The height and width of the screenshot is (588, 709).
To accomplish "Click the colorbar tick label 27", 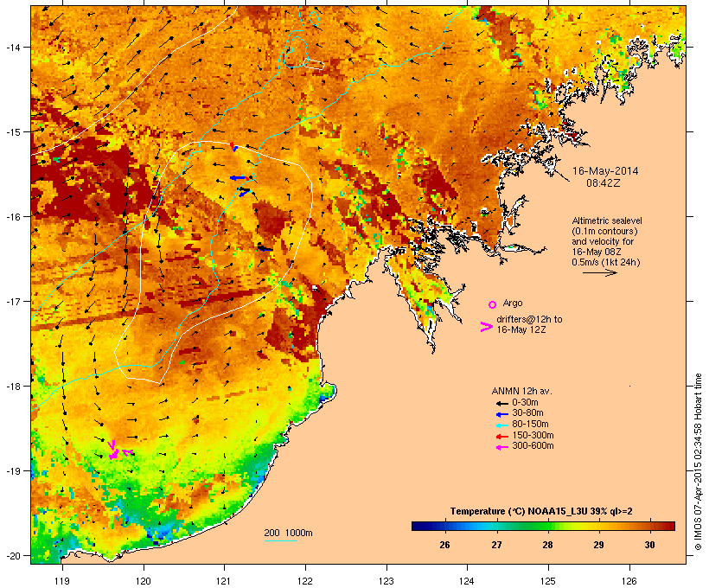I will pos(496,545).
